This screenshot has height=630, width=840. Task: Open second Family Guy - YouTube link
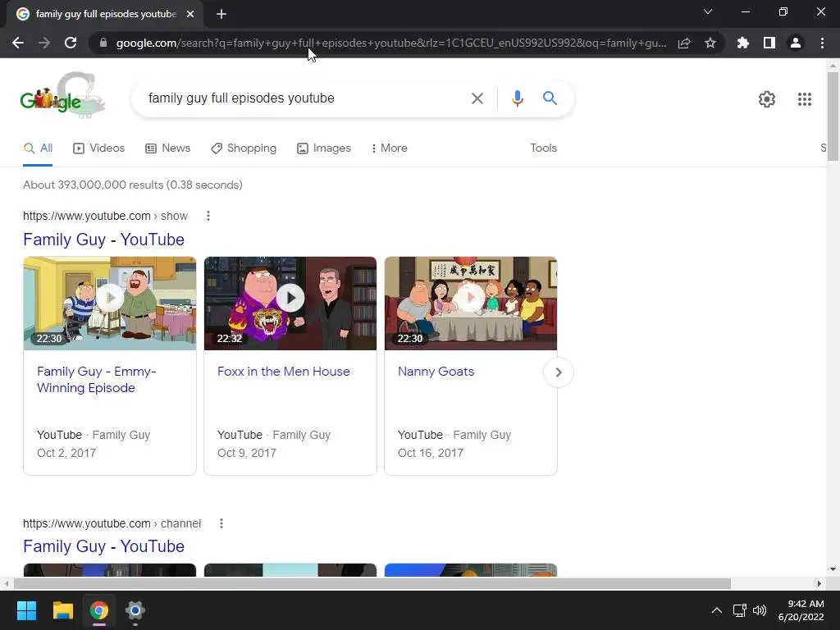click(x=104, y=546)
